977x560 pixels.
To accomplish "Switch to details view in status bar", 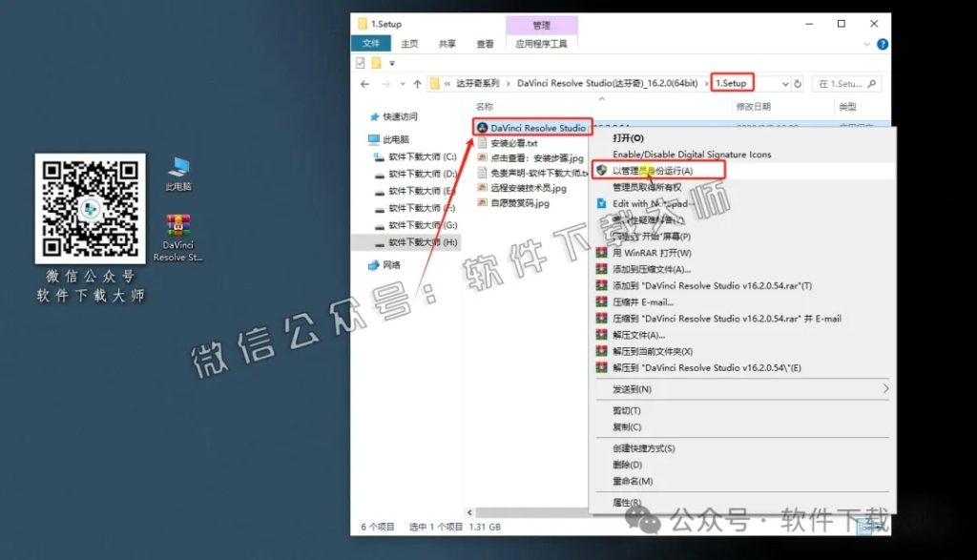I will tap(860, 526).
